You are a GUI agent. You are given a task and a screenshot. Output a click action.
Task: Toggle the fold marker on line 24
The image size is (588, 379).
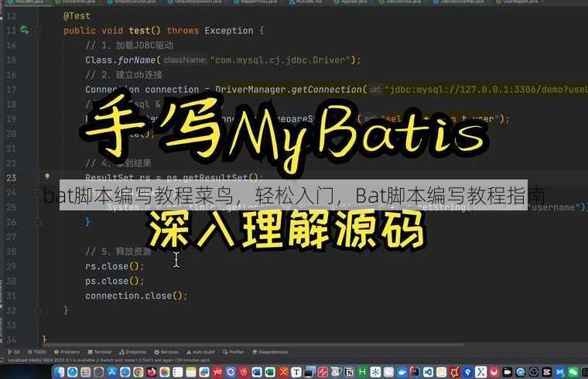[38, 193]
